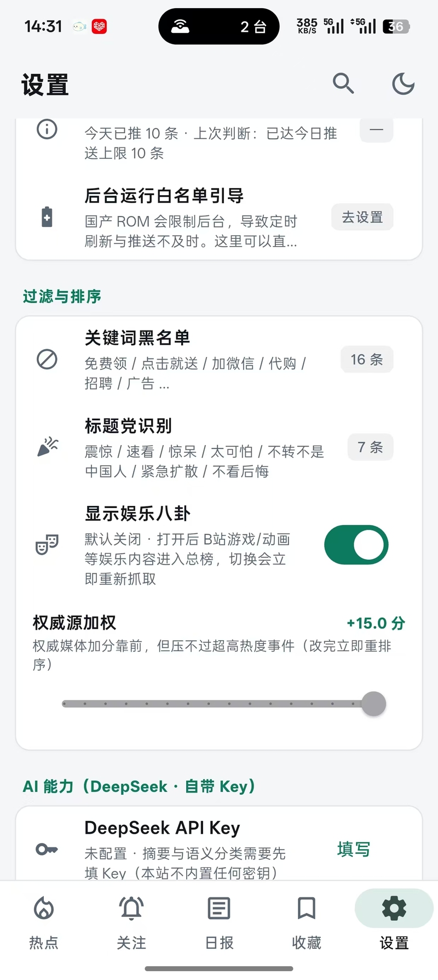Tap the battery icon beside 后台运行白名单引导

pos(47,218)
